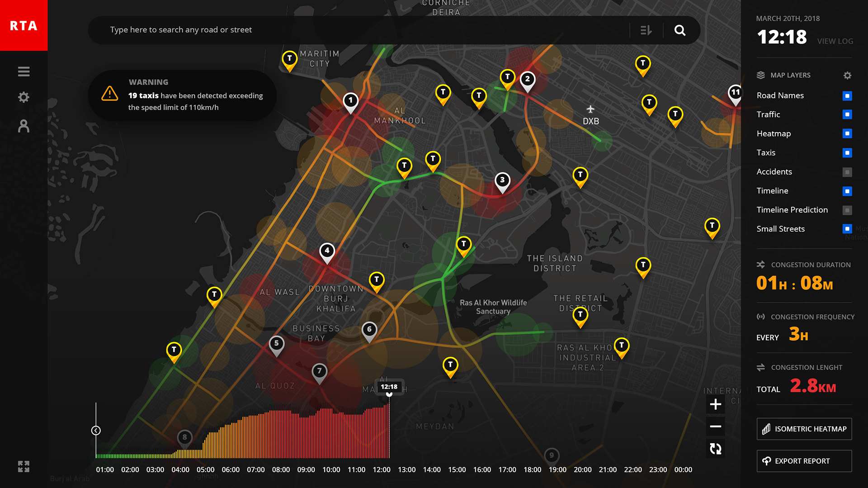Open the sort filter icon in search bar
The image size is (868, 488).
point(646,30)
